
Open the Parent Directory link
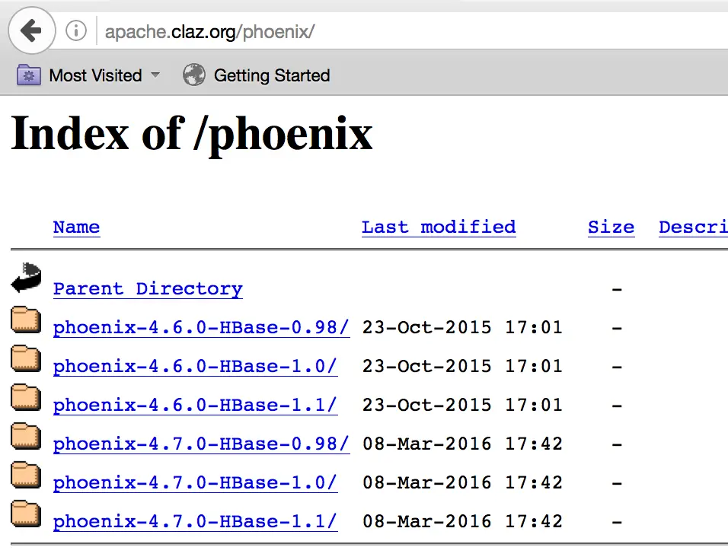148,289
